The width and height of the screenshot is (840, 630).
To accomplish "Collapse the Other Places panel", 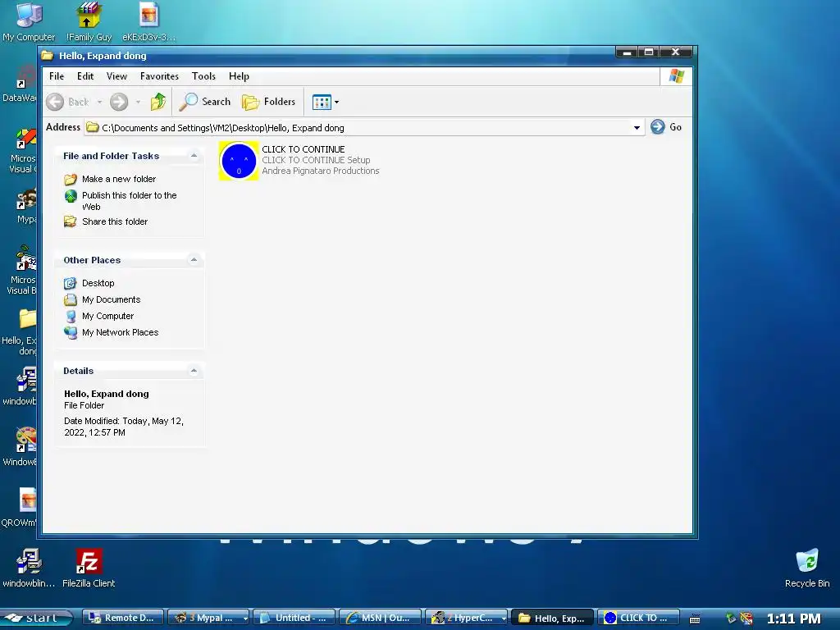I will click(194, 260).
